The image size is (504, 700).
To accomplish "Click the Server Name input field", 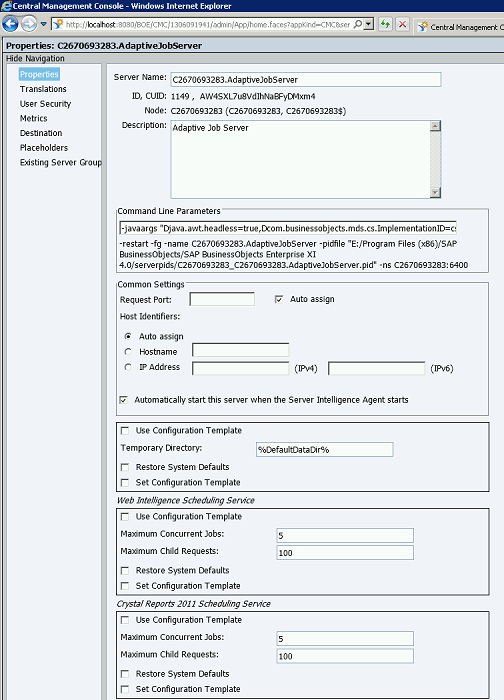I will 306,79.
